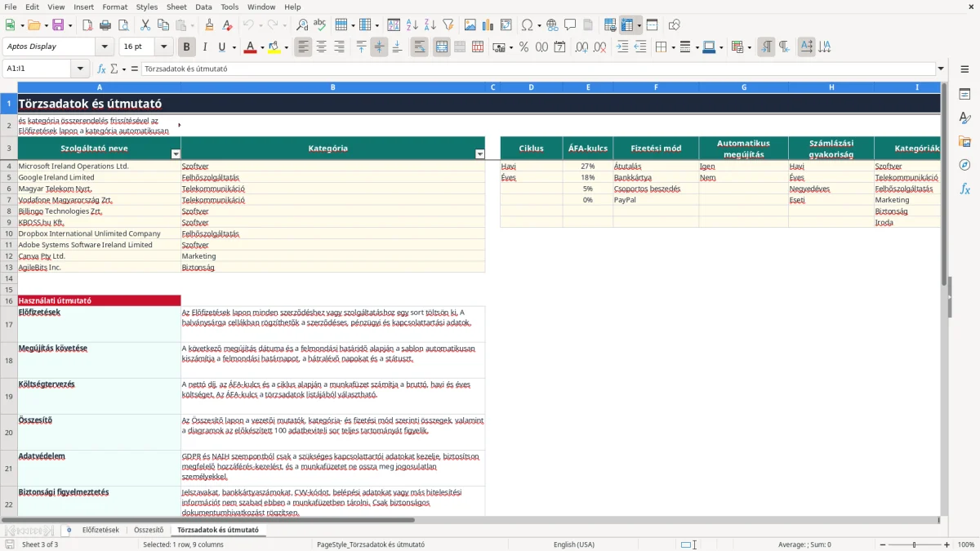This screenshot has height=551, width=980.
Task: Click the formula equals sign button
Action: click(x=135, y=69)
